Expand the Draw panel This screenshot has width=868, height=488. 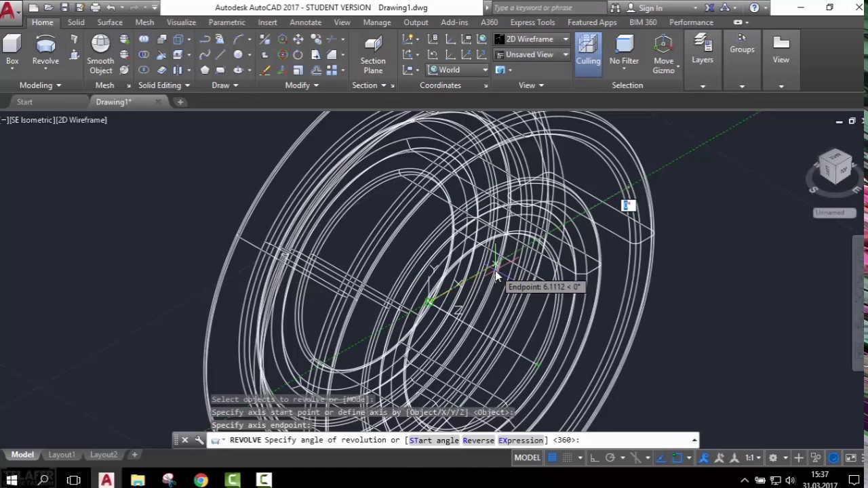[224, 85]
